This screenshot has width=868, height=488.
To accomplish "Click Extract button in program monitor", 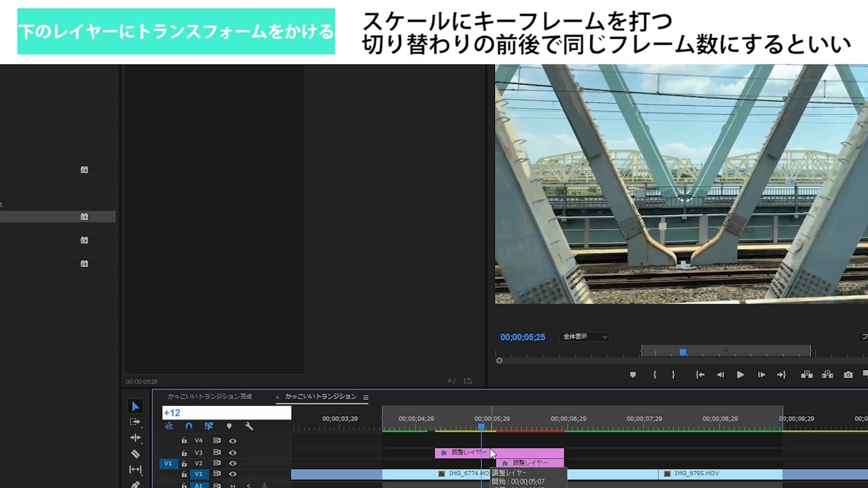I will tap(827, 375).
